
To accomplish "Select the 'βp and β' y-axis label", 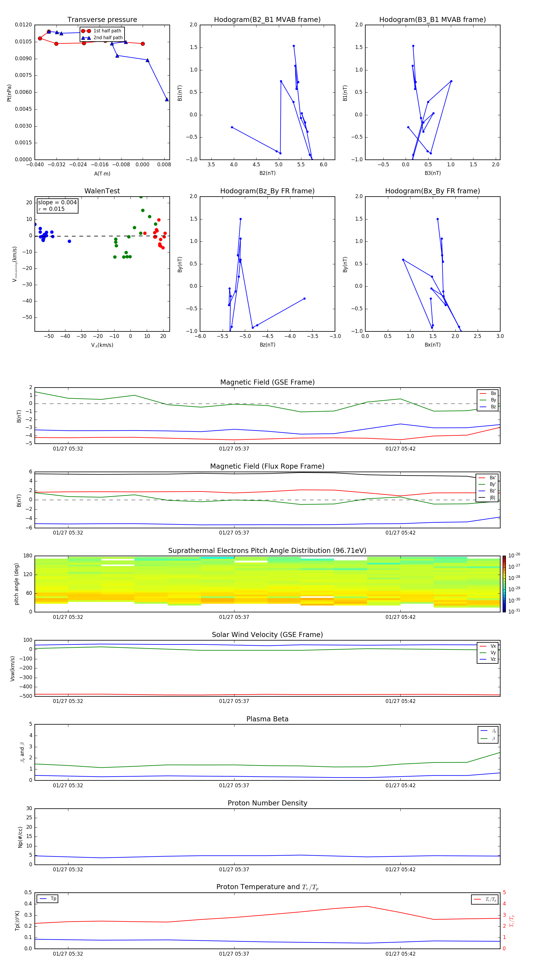I will [x=22, y=752].
